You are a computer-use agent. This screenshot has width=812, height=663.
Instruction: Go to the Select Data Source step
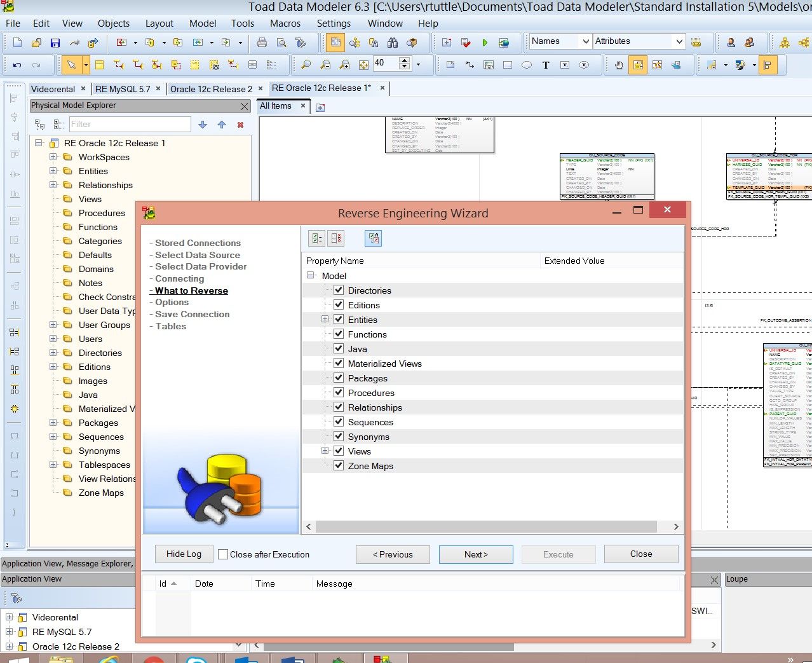pyautogui.click(x=198, y=255)
